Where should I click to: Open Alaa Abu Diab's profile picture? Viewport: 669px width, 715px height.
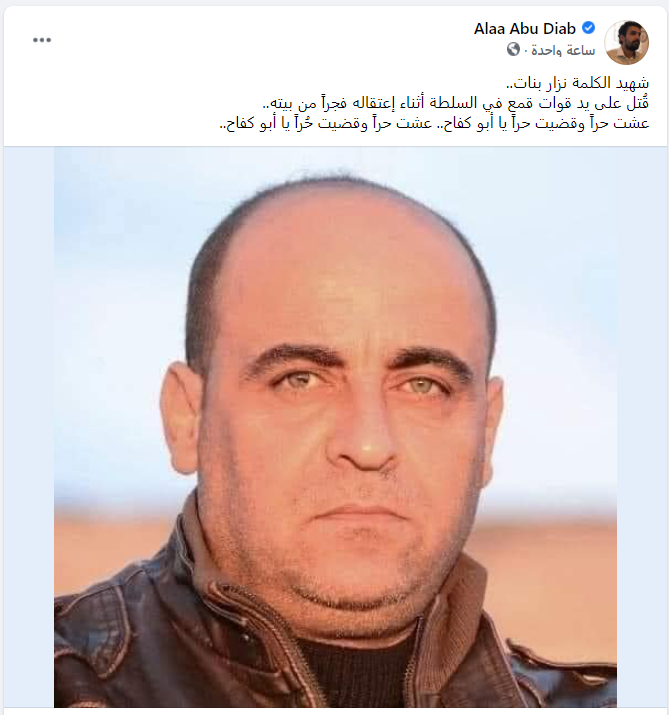click(x=627, y=42)
